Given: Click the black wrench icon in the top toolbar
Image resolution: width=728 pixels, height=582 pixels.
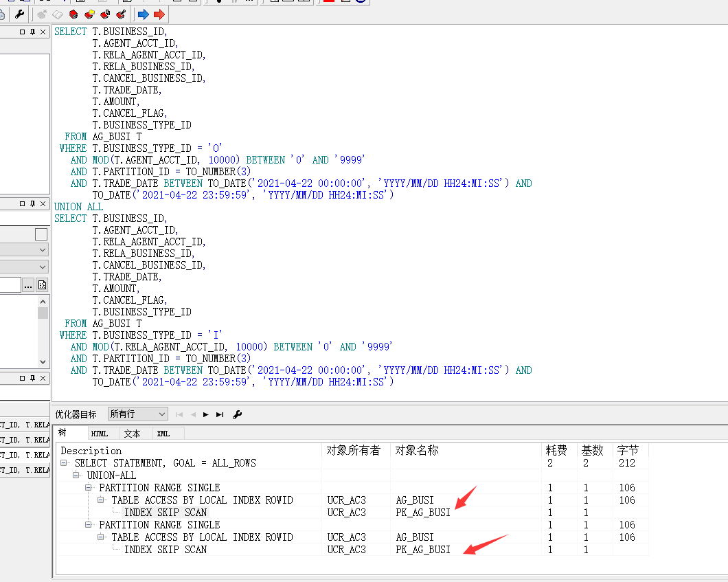Looking at the screenshot, I should (x=19, y=14).
